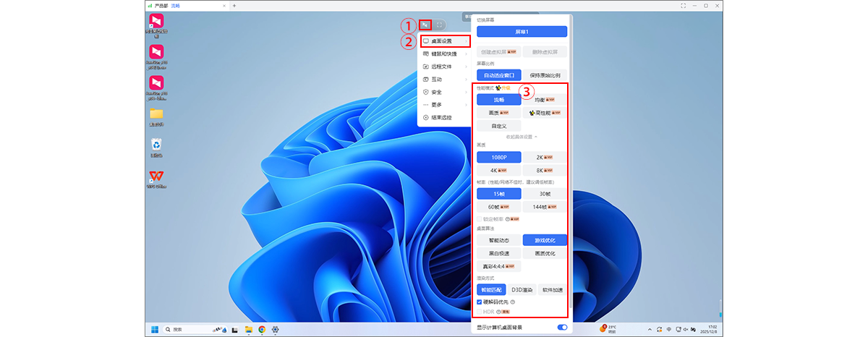This screenshot has width=868, height=337.
Task: Set frame rate to 30帧
Action: [545, 194]
